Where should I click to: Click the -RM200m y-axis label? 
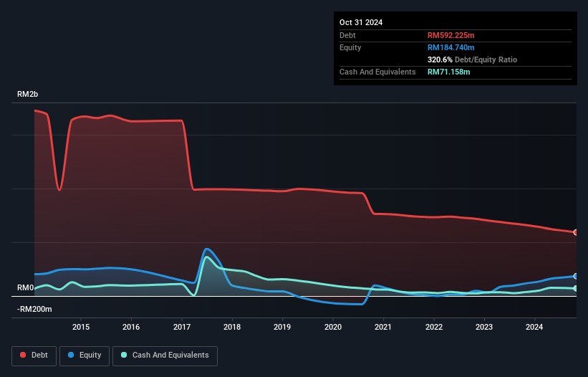point(34,309)
